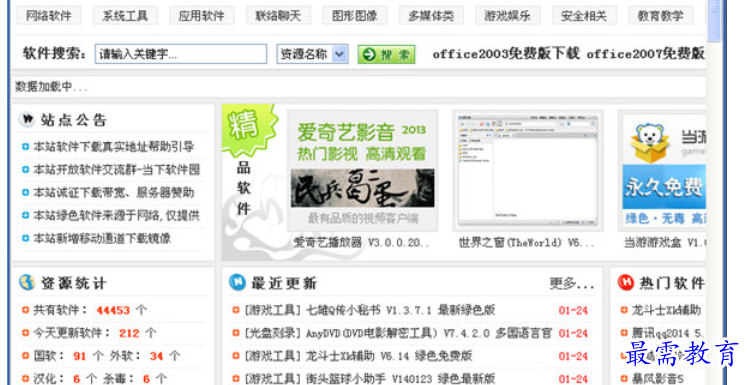Click bullet icon beside 街头篮球小助手 entry
Viewport: 747px width, 385px height.
236,379
